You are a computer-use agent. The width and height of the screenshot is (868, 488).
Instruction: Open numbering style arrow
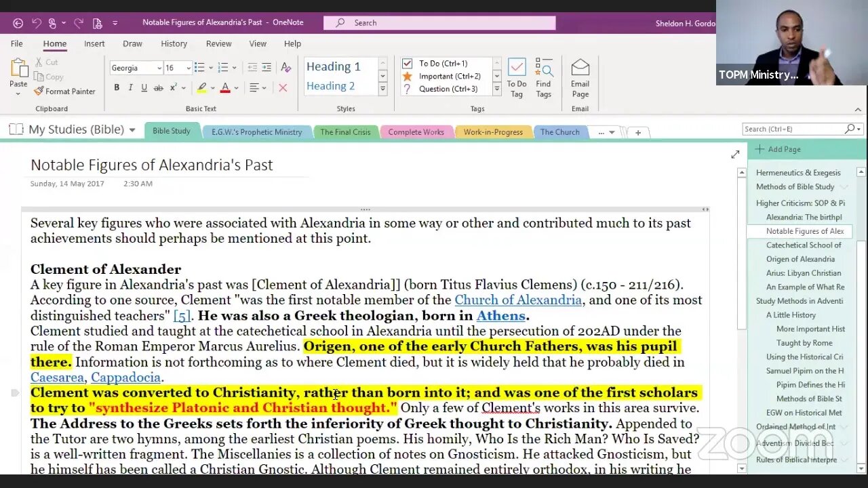(x=234, y=68)
